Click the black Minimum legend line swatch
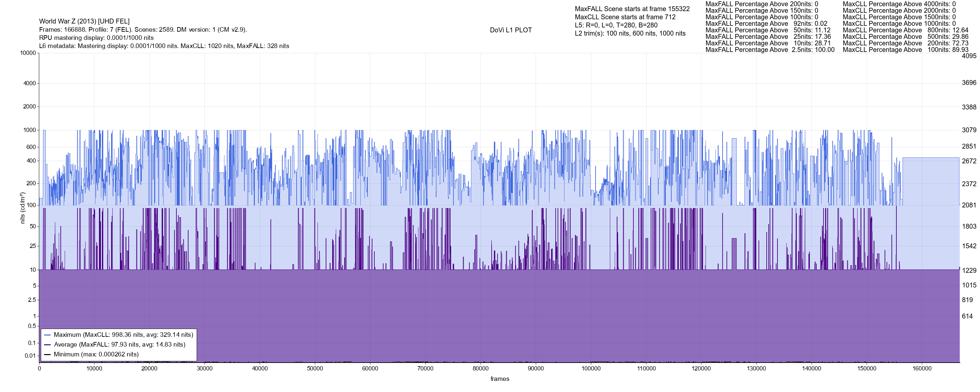980x392 pixels. (x=47, y=355)
